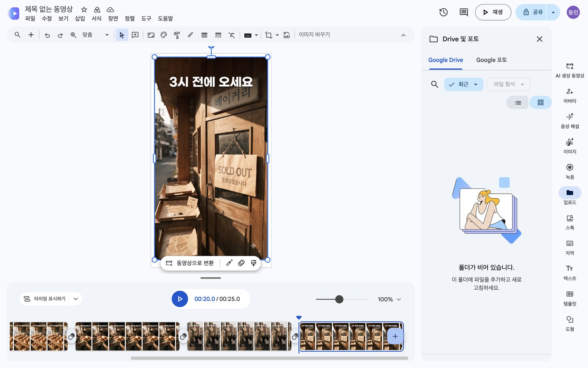Screen dimensions: 588x368
Task: Click 동영상으로 변환 on the image toolbar
Action: pos(190,263)
